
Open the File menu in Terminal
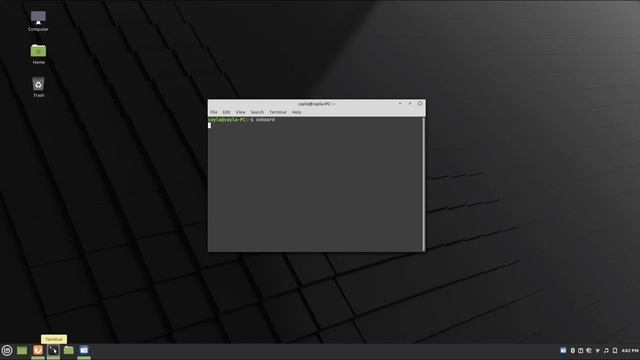[x=214, y=112]
